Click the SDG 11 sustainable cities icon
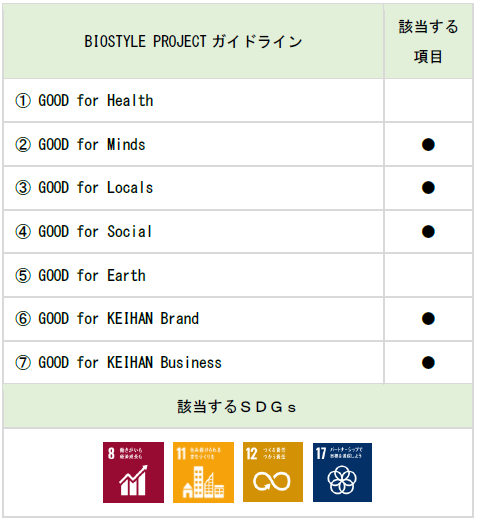477x521 pixels. 203,472
